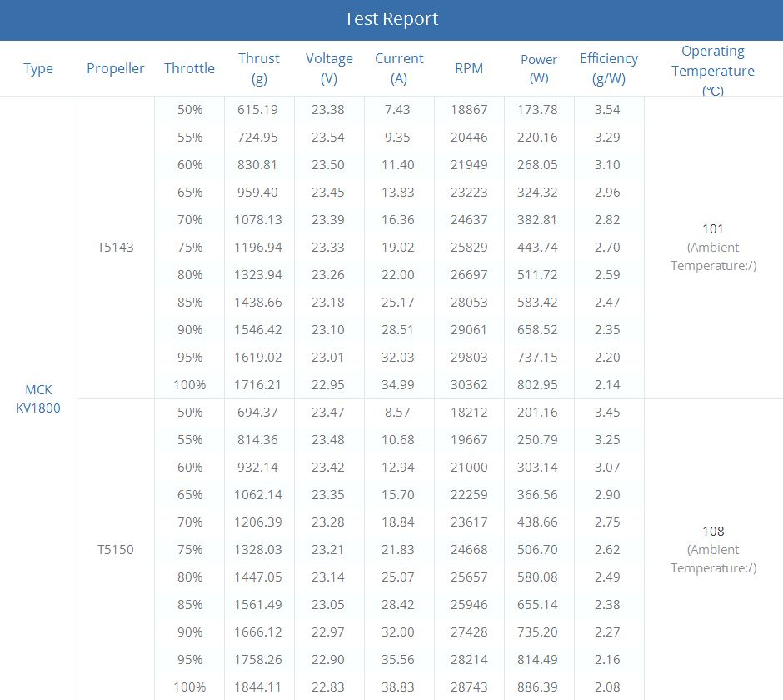Click the 101 operating temperature value
The width and height of the screenshot is (783, 700).
coord(713,229)
